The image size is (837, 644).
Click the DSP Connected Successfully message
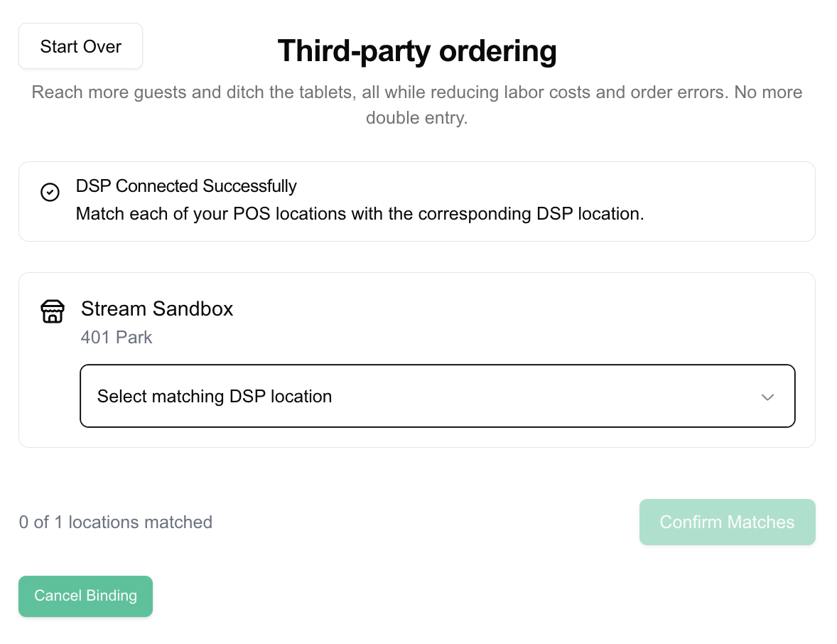point(186,186)
